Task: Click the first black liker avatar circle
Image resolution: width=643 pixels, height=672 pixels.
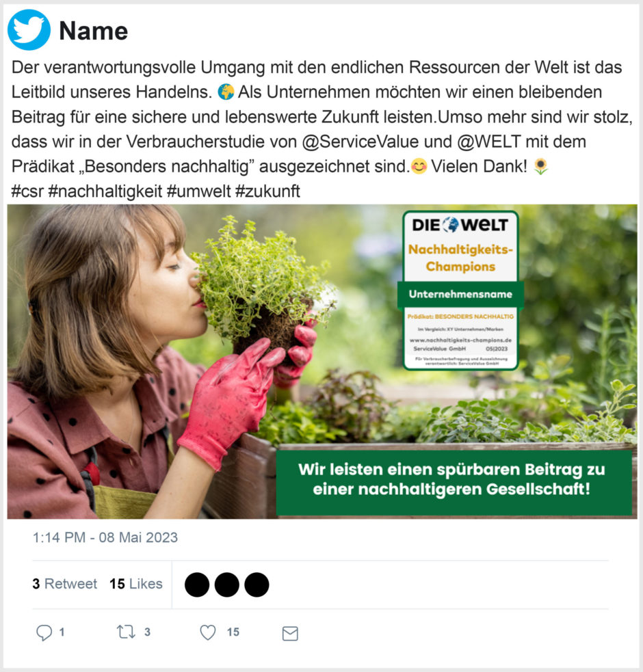Action: [197, 584]
